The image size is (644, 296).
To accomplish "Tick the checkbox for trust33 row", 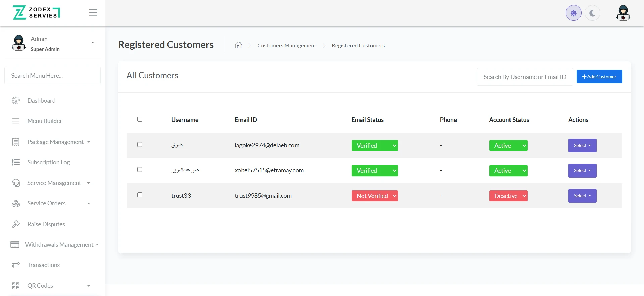I will pyautogui.click(x=140, y=195).
